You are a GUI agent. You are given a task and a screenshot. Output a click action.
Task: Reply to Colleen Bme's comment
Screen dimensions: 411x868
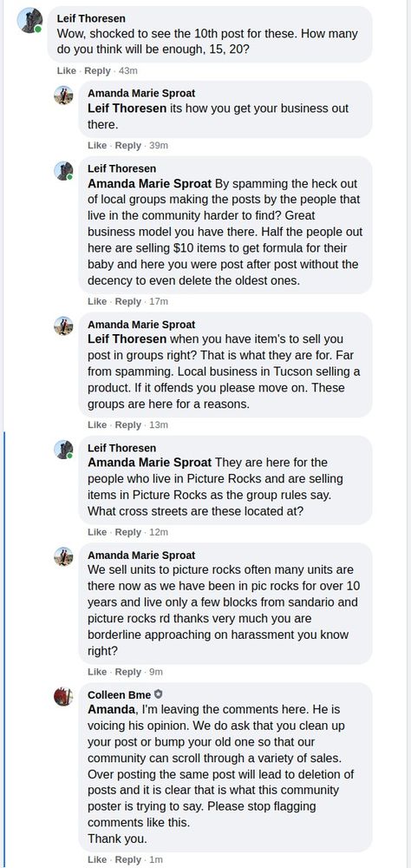pos(128,859)
